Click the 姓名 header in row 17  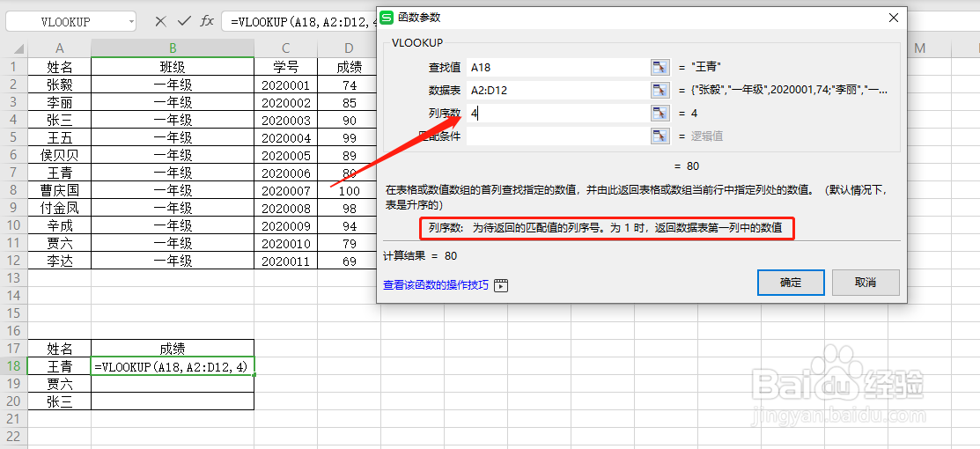[x=59, y=349]
